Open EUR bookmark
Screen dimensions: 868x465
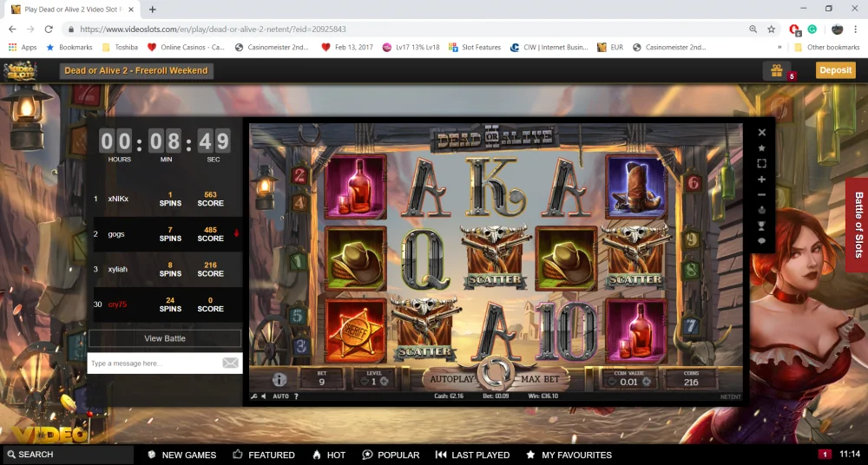pyautogui.click(x=610, y=47)
